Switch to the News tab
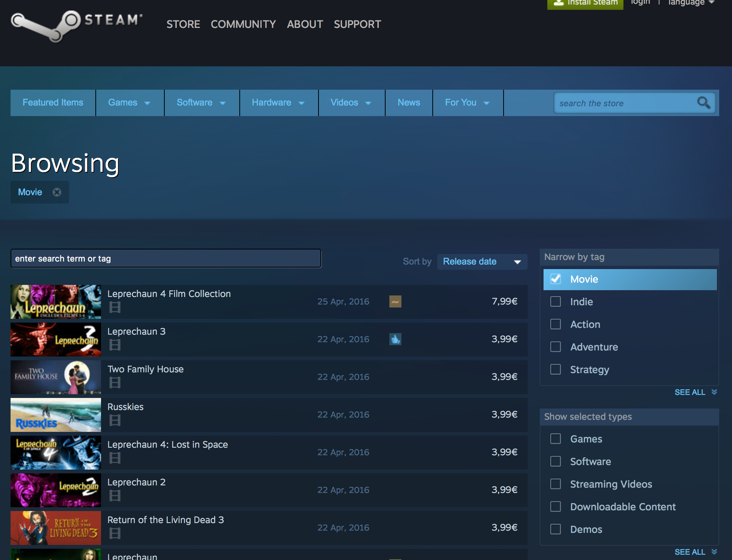 409,103
